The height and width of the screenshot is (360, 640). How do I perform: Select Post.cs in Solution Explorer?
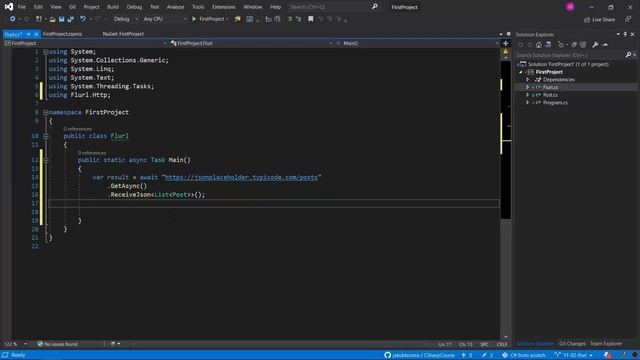(550, 95)
